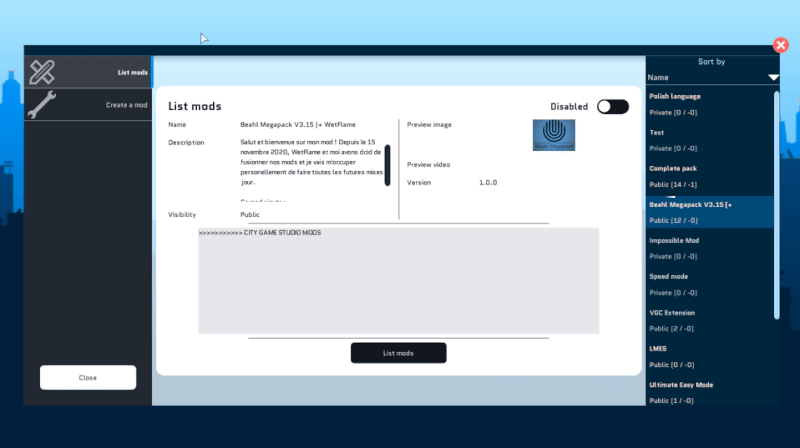Click the description text scrollbar
The image size is (800, 448).
click(387, 165)
